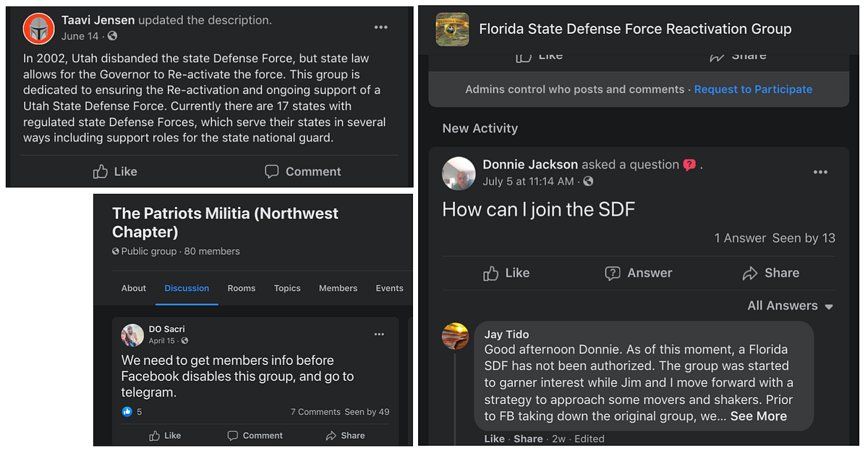Click Request to Participate link

(753, 90)
